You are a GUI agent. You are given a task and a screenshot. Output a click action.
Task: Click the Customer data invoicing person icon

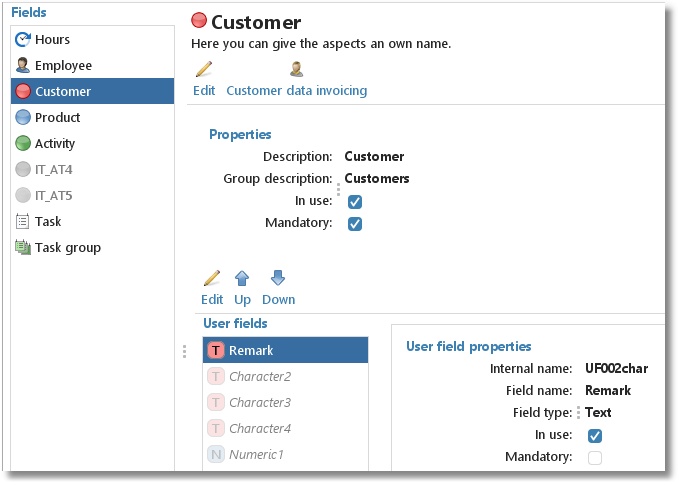click(x=297, y=69)
